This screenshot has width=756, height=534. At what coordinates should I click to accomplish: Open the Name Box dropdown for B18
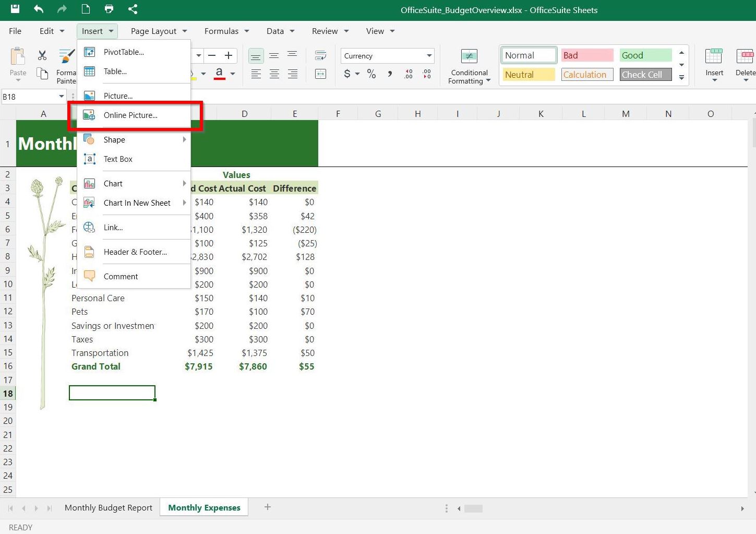coord(62,96)
